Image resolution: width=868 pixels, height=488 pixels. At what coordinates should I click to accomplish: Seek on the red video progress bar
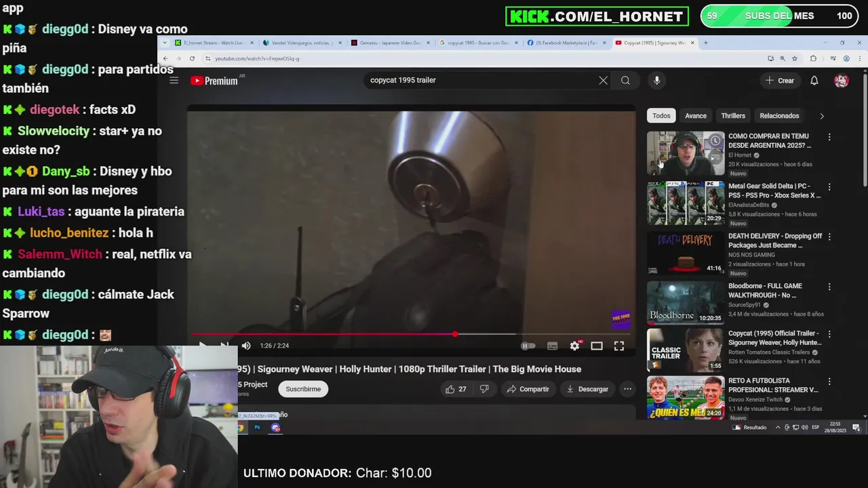click(x=411, y=334)
